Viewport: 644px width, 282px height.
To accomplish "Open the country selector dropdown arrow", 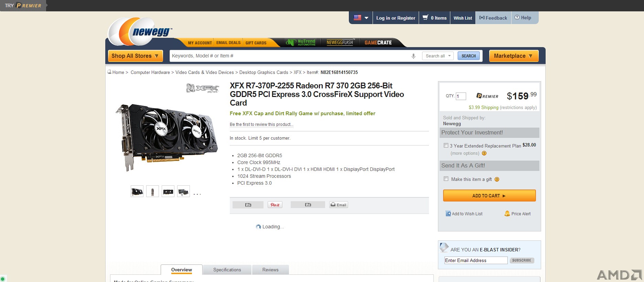I will click(366, 18).
